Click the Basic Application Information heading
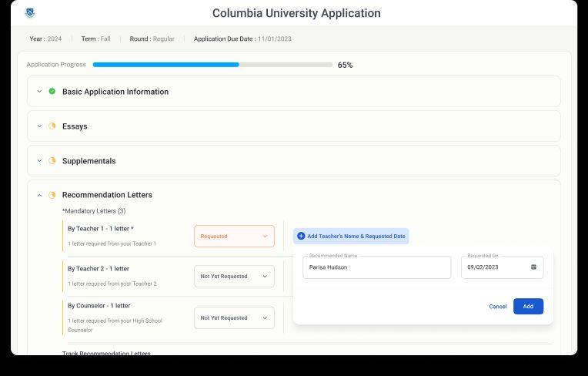This screenshot has height=376, width=588. 115,92
